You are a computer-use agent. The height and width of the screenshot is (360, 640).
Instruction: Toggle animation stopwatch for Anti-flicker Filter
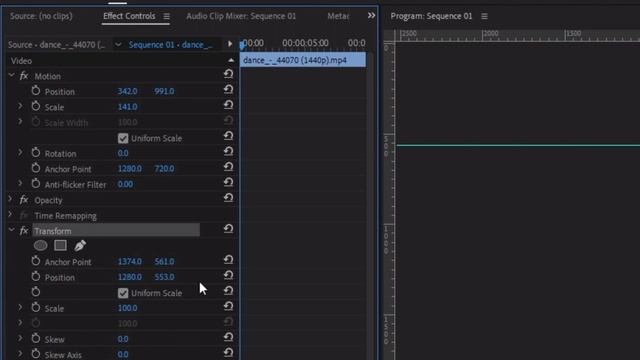(x=36, y=184)
